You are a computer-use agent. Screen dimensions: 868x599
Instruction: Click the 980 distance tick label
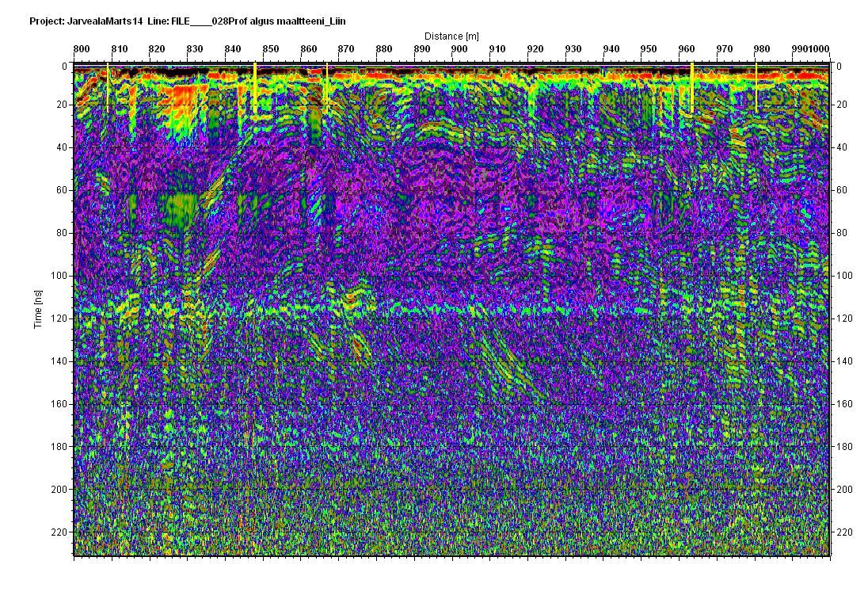(762, 48)
